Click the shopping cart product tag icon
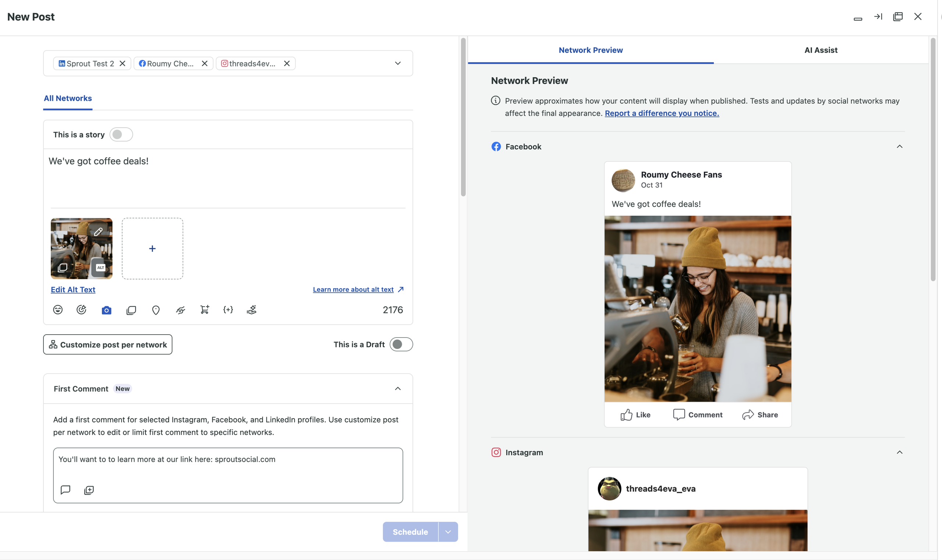The height and width of the screenshot is (560, 942). tap(205, 310)
